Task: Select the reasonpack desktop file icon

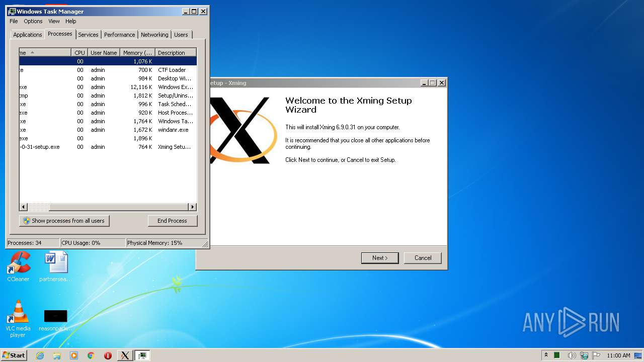Action: click(55, 320)
